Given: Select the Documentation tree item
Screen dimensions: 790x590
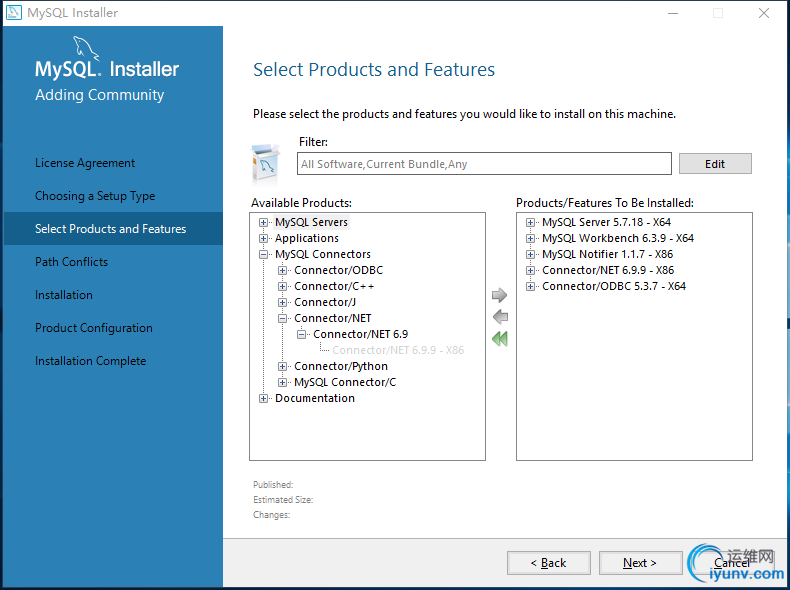Looking at the screenshot, I should pos(314,399).
